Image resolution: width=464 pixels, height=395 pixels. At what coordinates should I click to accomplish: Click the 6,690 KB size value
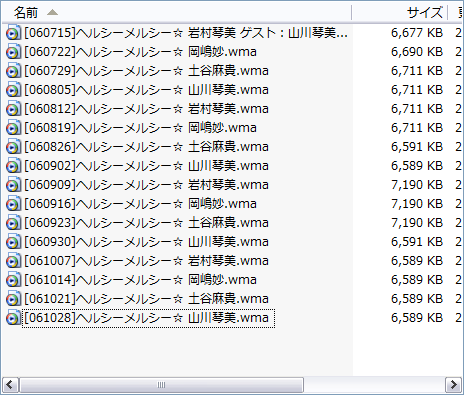(417, 52)
